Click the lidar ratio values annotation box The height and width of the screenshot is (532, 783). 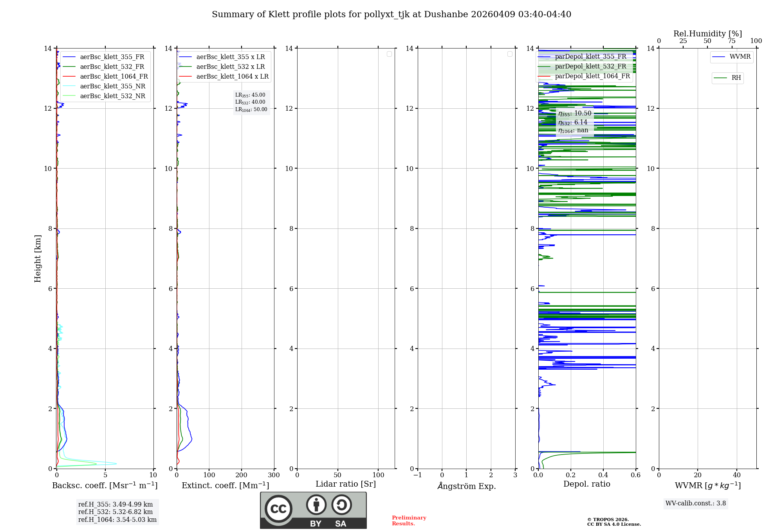click(251, 102)
